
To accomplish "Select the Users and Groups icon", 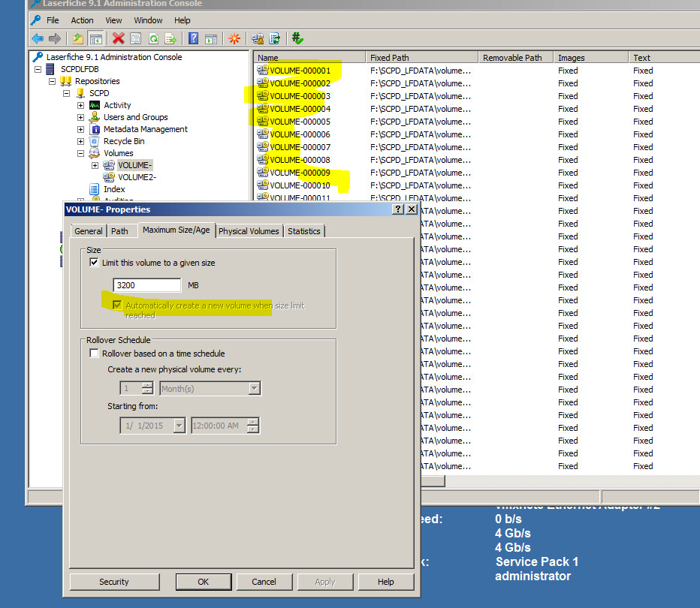I will click(x=94, y=117).
